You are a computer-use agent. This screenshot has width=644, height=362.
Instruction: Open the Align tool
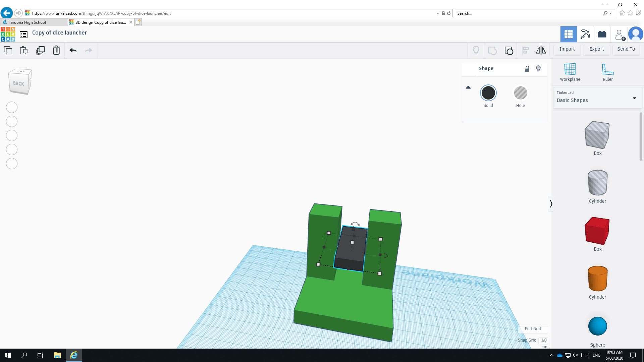pyautogui.click(x=526, y=50)
